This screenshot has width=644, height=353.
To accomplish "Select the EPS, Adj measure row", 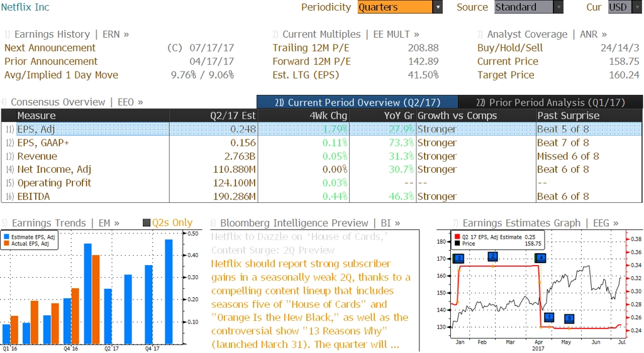I will [321, 129].
